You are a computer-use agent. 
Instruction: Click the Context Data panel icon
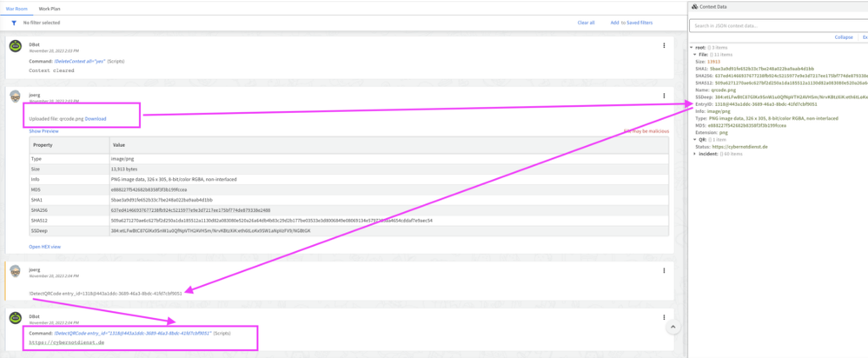pos(695,7)
